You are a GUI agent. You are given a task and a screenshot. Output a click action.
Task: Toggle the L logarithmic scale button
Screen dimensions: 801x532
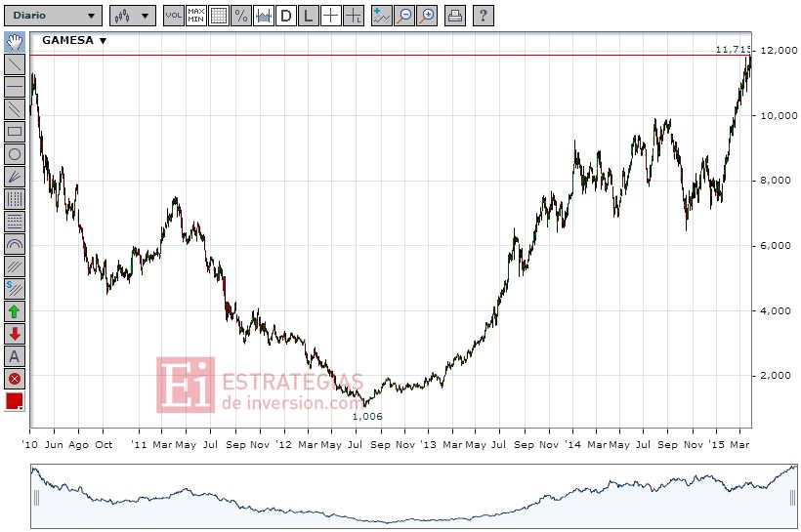(309, 16)
